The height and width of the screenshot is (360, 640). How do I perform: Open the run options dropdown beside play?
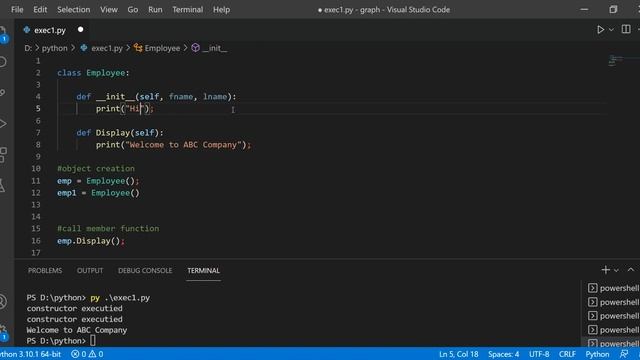click(611, 30)
